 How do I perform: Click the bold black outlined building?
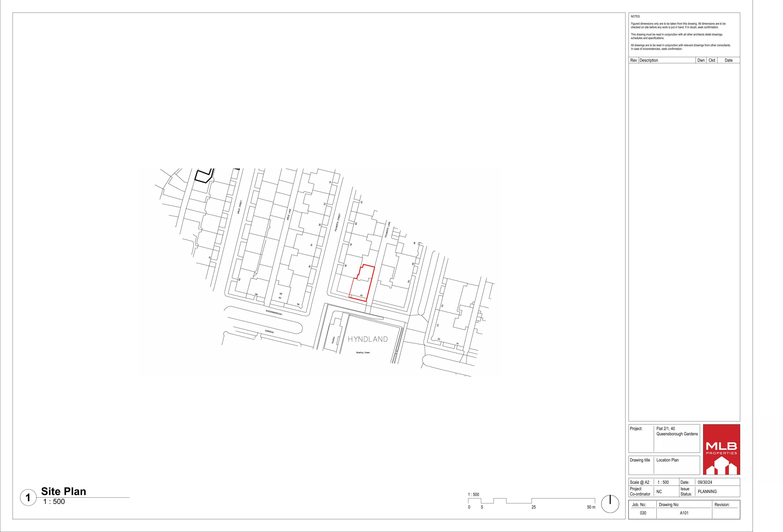click(205, 176)
